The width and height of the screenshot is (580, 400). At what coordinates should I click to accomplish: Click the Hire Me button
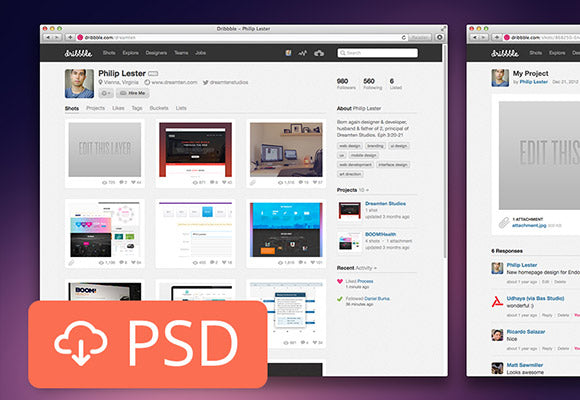(x=133, y=93)
